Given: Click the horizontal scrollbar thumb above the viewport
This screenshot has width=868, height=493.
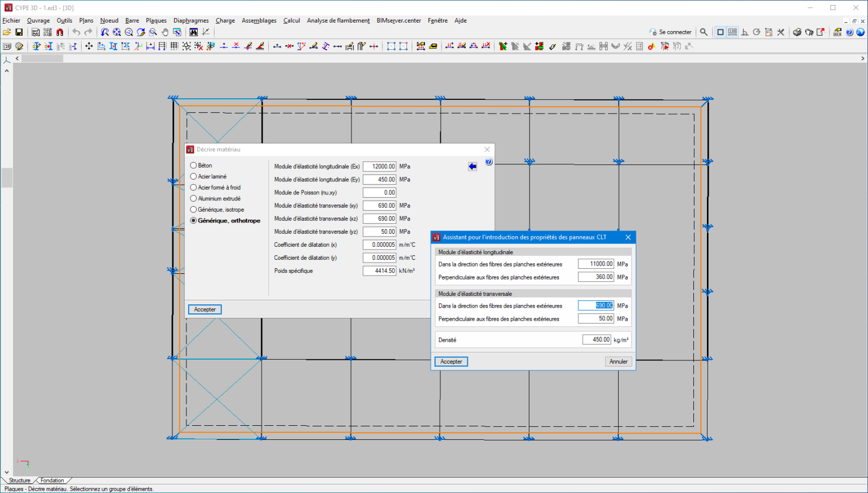Looking at the screenshot, I should click(42, 59).
